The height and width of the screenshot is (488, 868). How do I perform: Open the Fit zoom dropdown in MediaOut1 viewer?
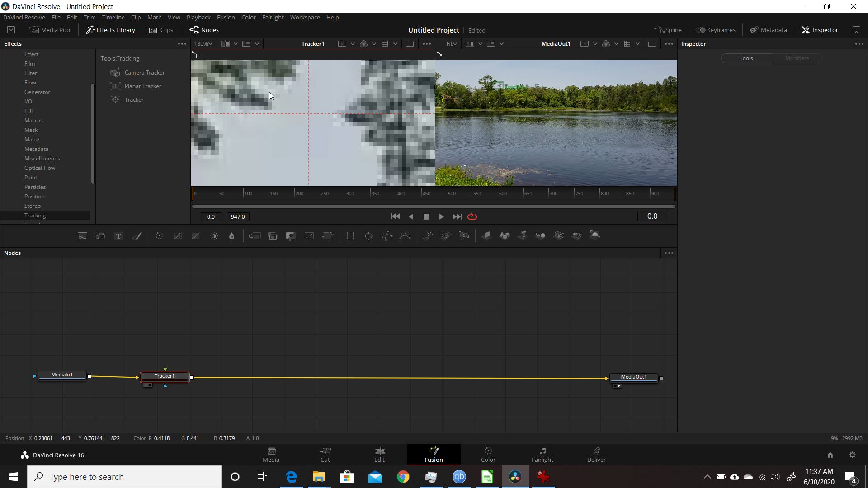pyautogui.click(x=452, y=44)
